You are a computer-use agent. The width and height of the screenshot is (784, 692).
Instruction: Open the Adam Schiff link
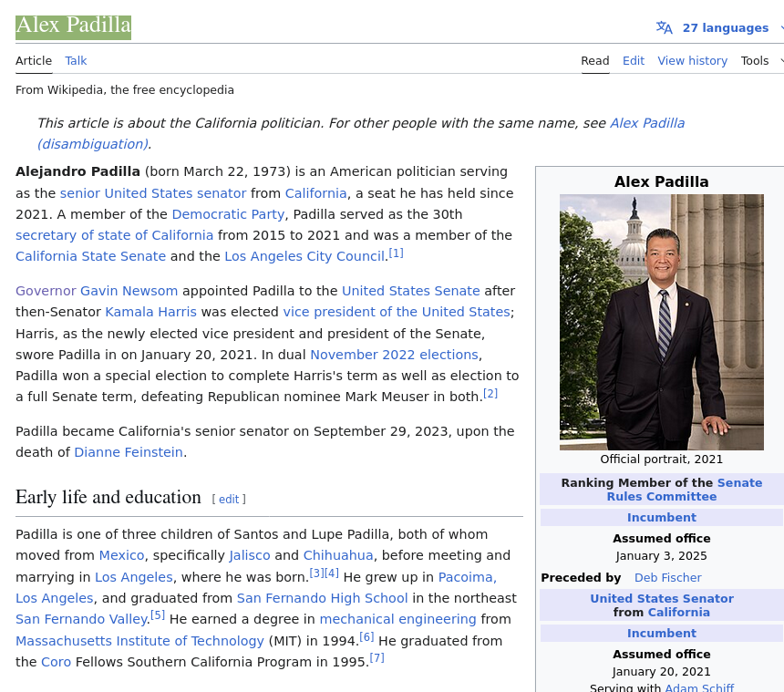699,687
